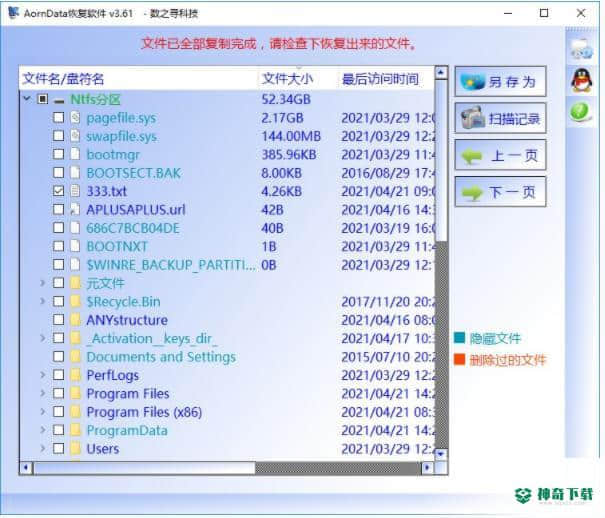Image resolution: width=605 pixels, height=518 pixels.
Task: Check the Program Files (x86) checkbox
Action: 58,412
